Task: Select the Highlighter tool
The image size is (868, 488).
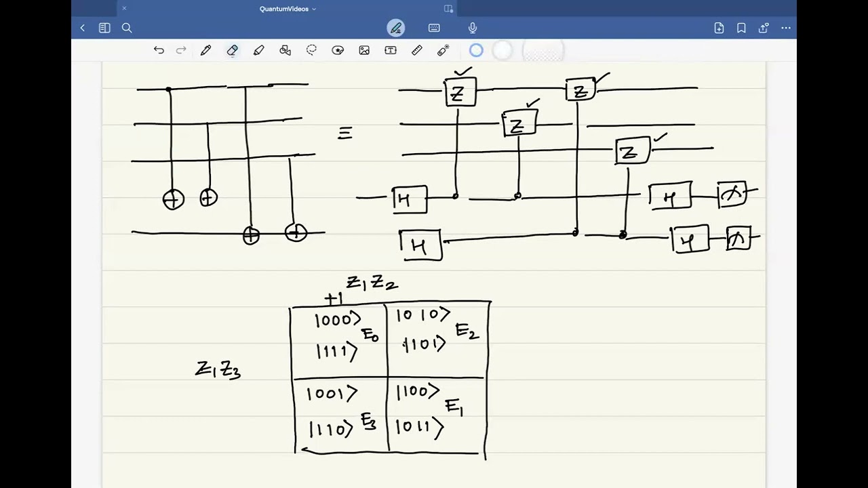Action: click(x=258, y=50)
